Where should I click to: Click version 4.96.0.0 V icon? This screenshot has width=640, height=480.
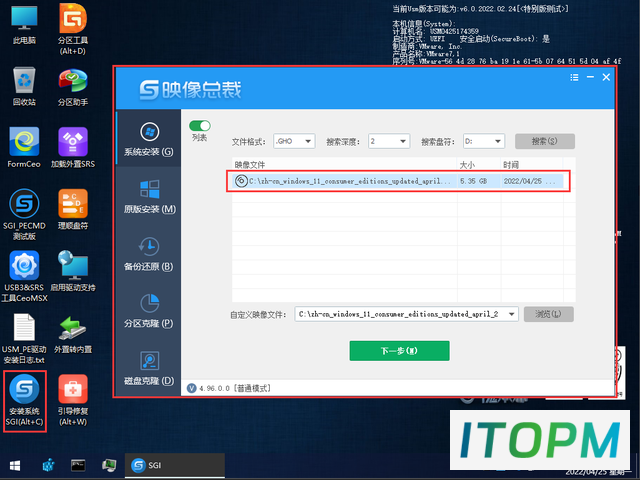191,388
